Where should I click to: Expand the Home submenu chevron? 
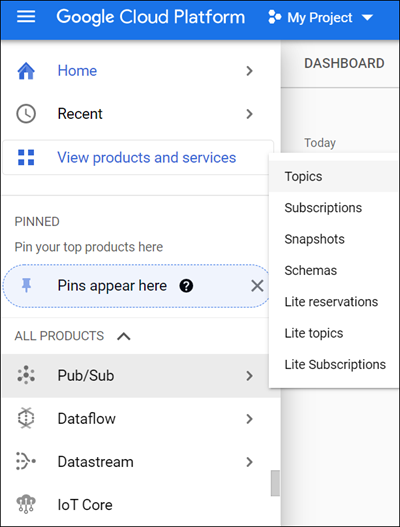coord(249,71)
